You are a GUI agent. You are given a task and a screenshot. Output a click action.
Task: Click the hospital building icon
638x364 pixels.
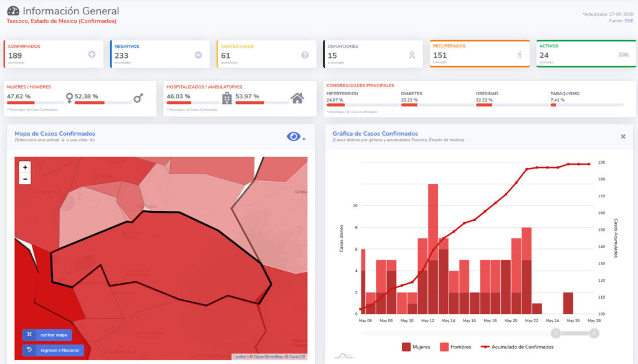click(x=227, y=98)
